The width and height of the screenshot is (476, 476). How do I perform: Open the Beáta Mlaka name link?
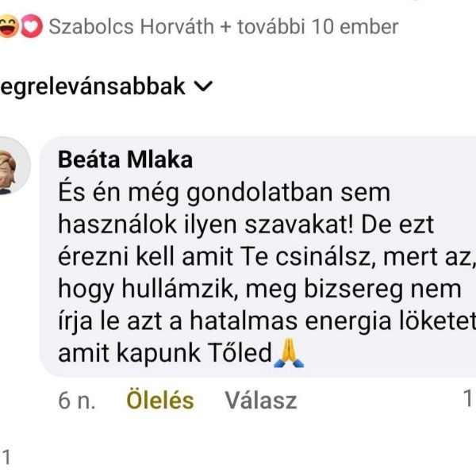pyautogui.click(x=125, y=159)
